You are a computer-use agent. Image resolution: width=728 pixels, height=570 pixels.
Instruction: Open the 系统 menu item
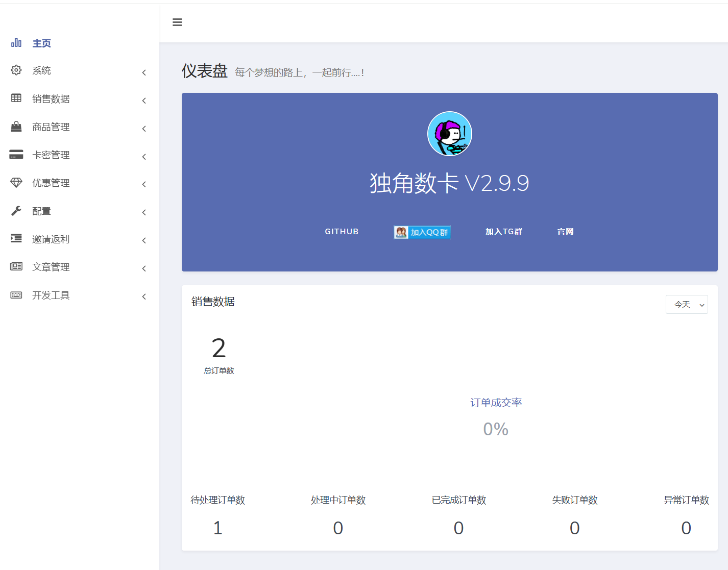click(x=42, y=70)
